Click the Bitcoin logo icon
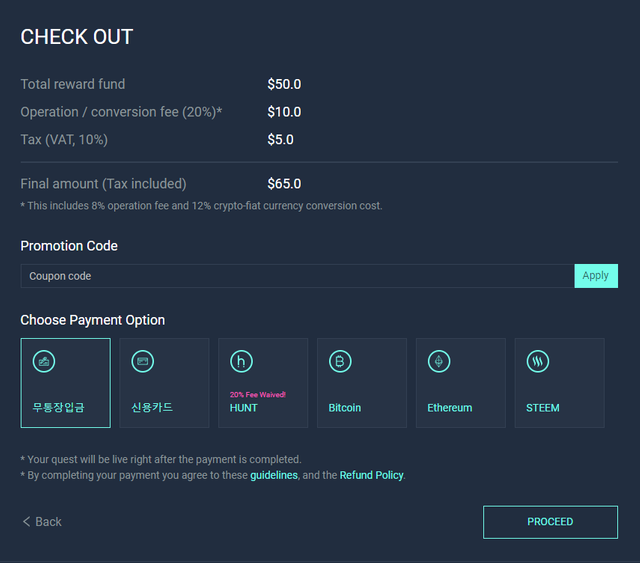This screenshot has height=563, width=640. click(x=340, y=361)
